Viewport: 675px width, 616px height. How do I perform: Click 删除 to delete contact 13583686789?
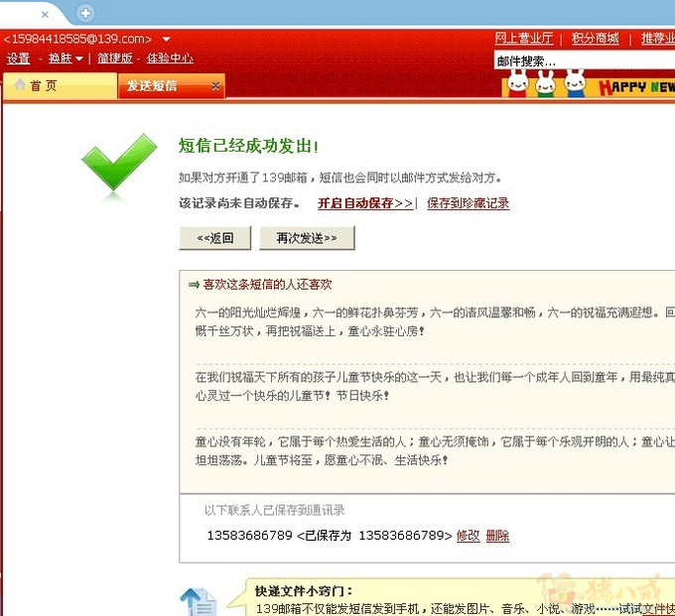tap(497, 536)
